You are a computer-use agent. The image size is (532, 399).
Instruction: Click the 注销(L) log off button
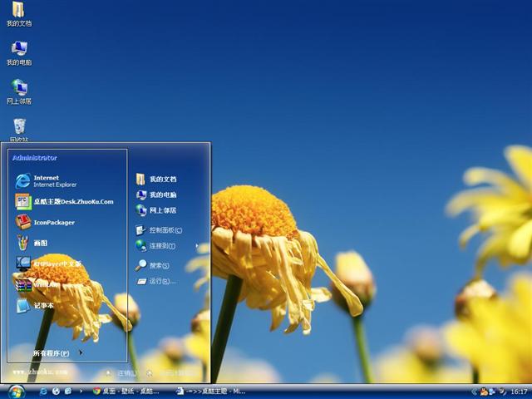[x=123, y=373]
